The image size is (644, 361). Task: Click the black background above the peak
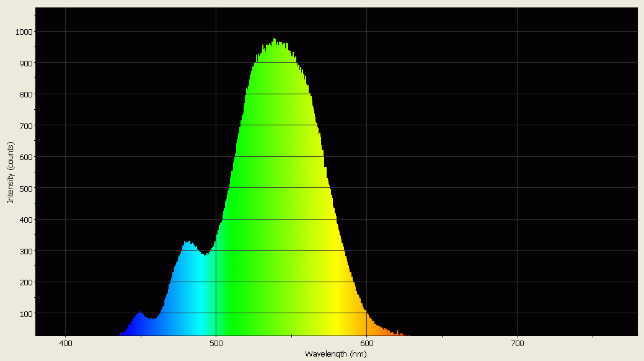(x=275, y=19)
